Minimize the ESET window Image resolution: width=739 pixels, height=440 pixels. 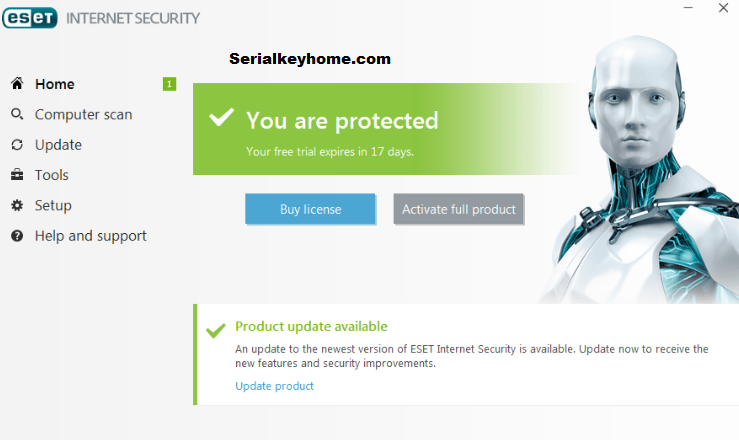[688, 8]
